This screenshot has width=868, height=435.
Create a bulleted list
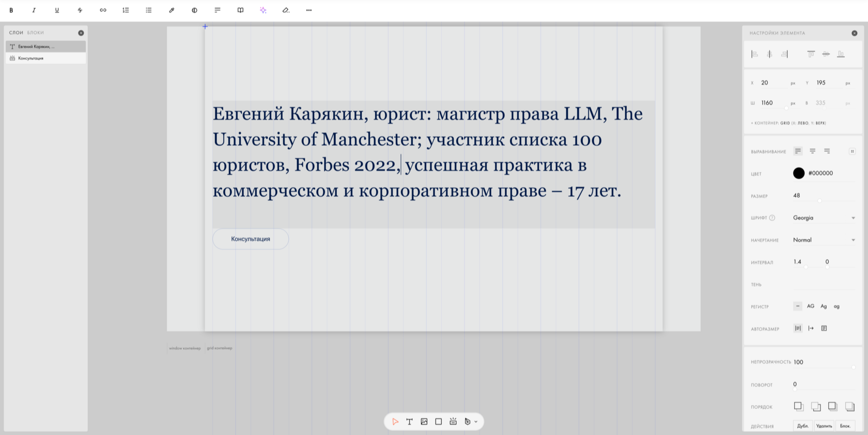tap(149, 10)
